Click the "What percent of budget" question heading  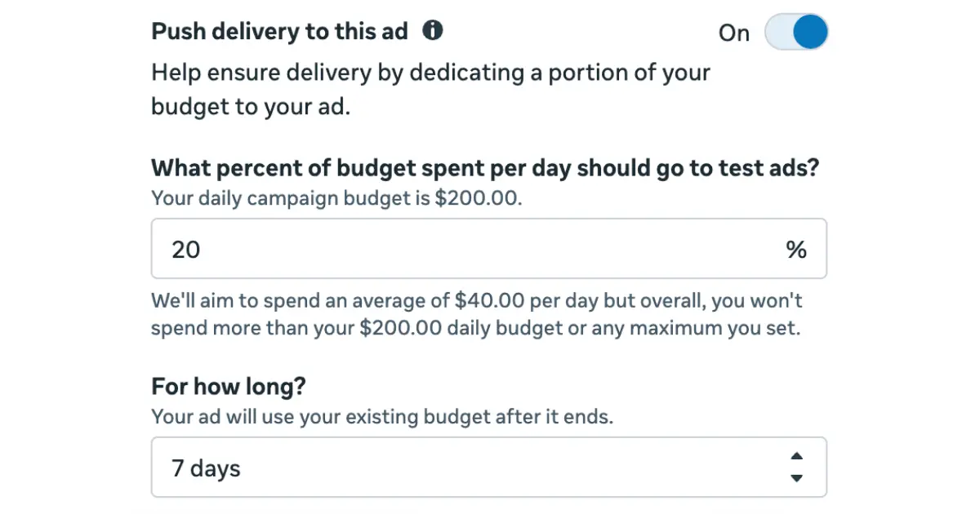point(485,168)
